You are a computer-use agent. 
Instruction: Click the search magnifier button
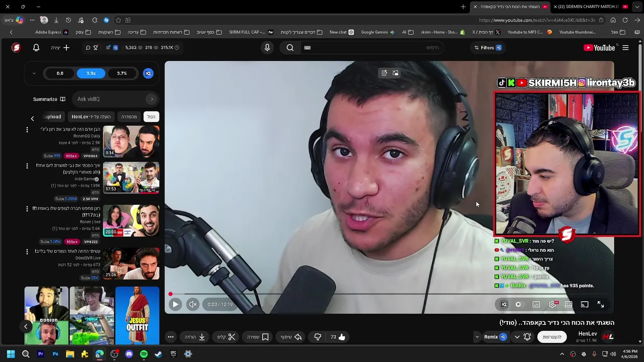click(290, 48)
